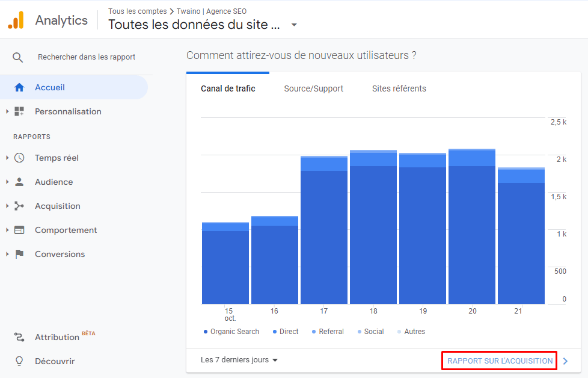The height and width of the screenshot is (378, 588).
Task: Click the Analytics logo icon
Action: pos(16,19)
